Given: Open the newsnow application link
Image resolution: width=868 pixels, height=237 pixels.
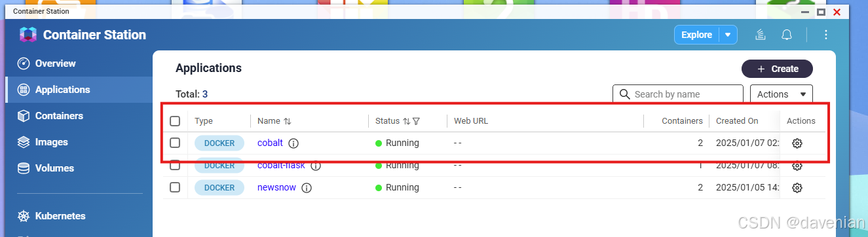Looking at the screenshot, I should pos(276,187).
